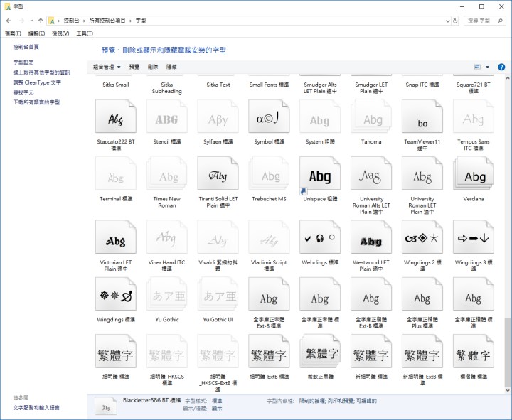The height and width of the screenshot is (420, 512).
Task: Select the Westwood LET Plain font icon
Action: pyautogui.click(x=371, y=237)
